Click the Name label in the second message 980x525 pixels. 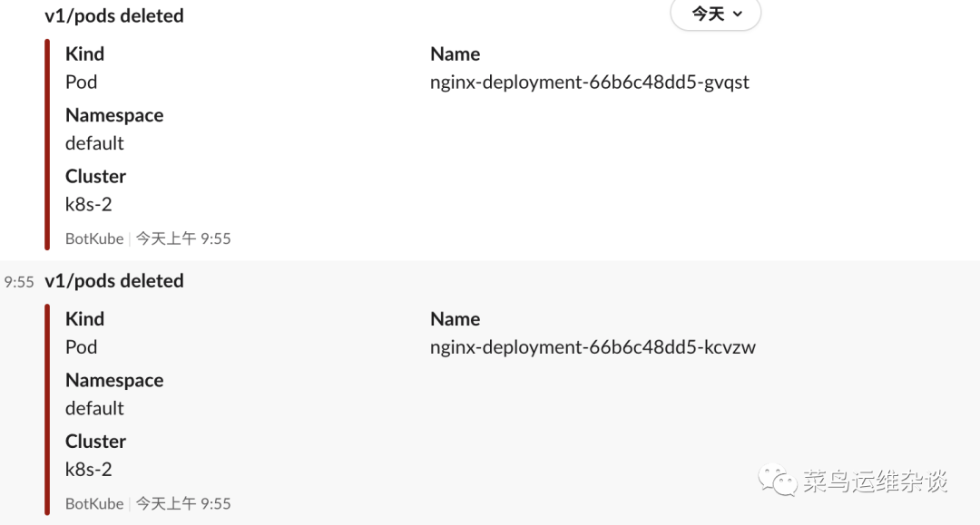(x=455, y=319)
